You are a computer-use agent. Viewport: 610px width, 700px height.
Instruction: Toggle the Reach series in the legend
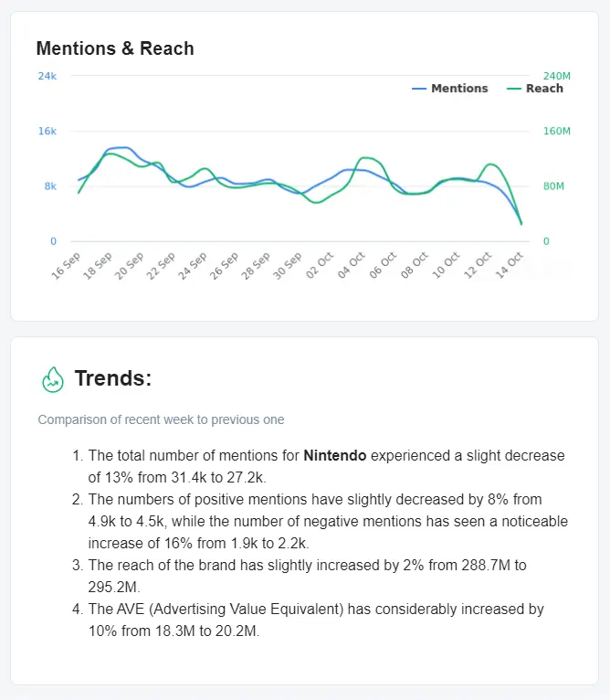point(544,89)
